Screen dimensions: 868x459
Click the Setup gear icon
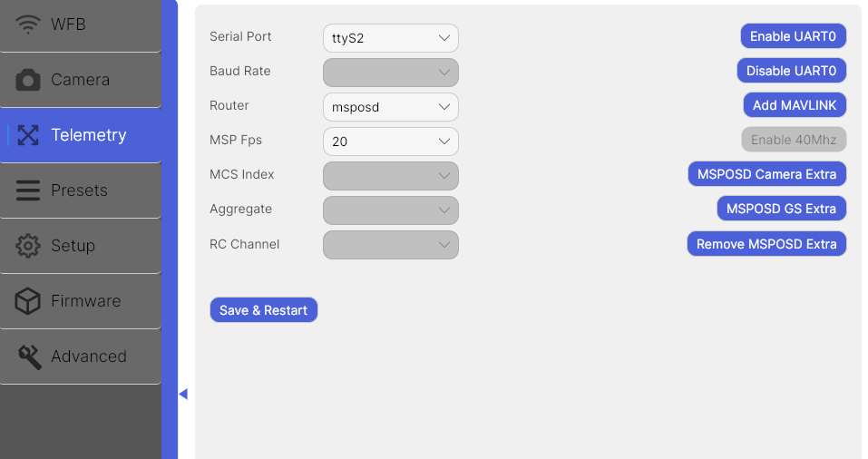tap(28, 246)
